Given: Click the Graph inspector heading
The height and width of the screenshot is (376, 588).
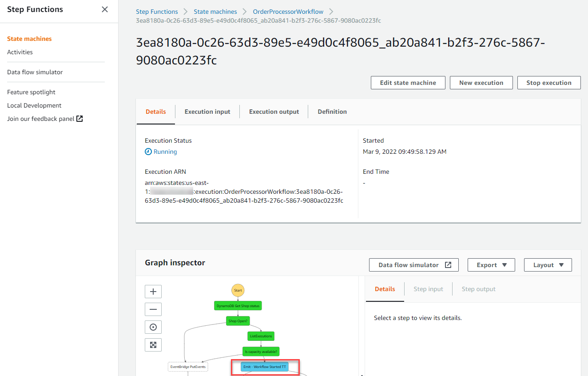Looking at the screenshot, I should [x=175, y=263].
